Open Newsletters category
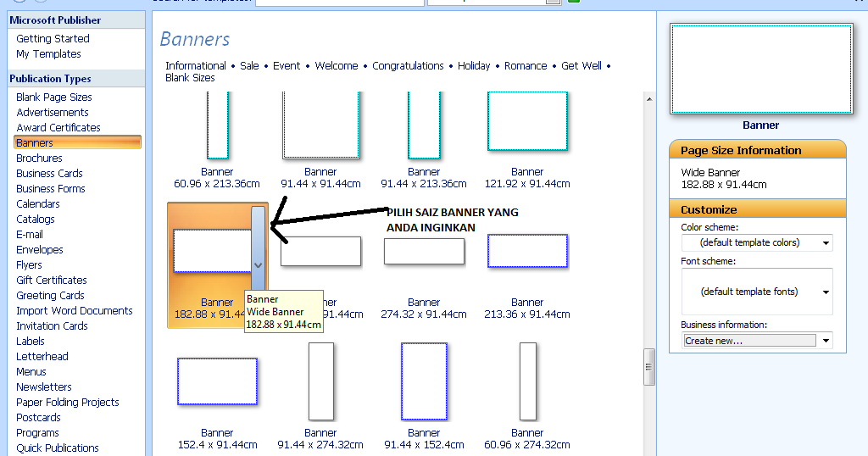This screenshot has width=868, height=456. pyautogui.click(x=44, y=386)
